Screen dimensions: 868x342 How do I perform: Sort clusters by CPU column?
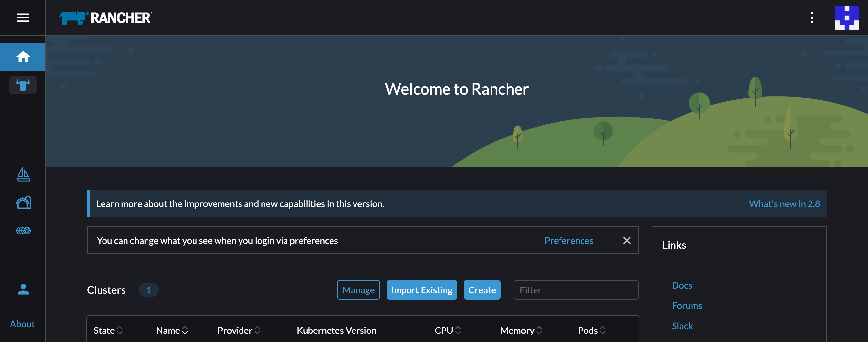coord(447,330)
